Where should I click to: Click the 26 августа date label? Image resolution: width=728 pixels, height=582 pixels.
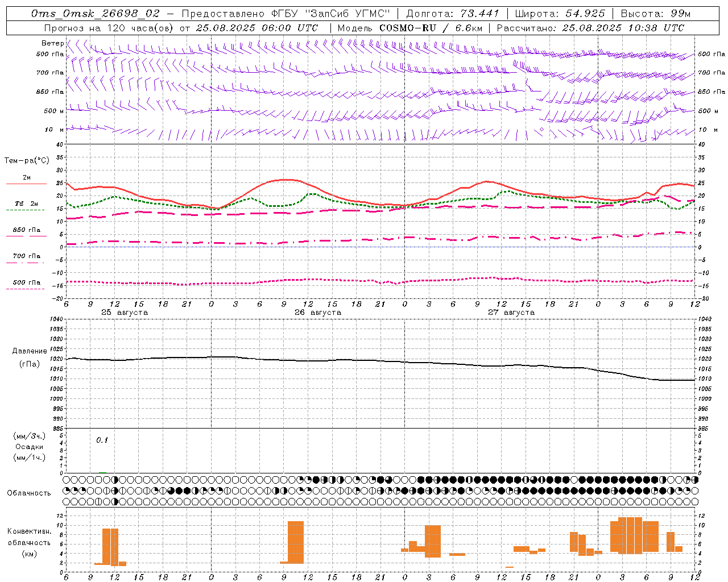(x=318, y=313)
